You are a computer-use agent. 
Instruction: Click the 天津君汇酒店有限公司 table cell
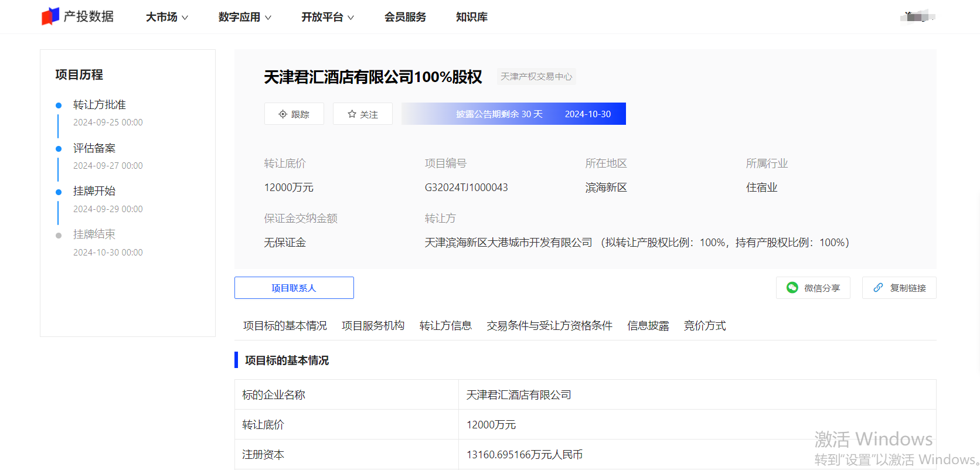697,395
